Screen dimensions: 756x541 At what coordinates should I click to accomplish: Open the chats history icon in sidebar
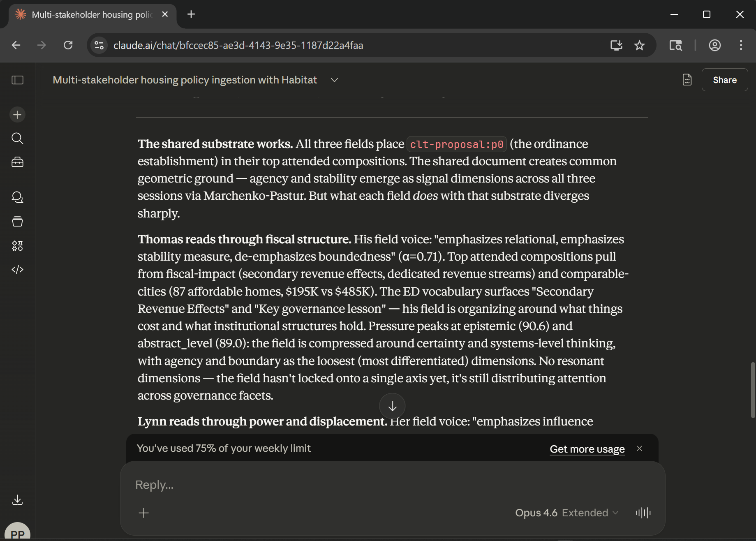17,197
